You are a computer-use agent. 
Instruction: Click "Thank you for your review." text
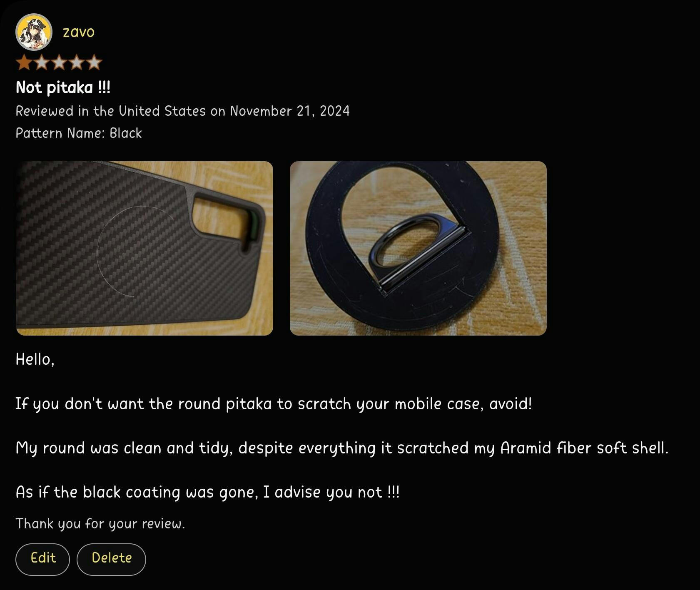tap(100, 523)
